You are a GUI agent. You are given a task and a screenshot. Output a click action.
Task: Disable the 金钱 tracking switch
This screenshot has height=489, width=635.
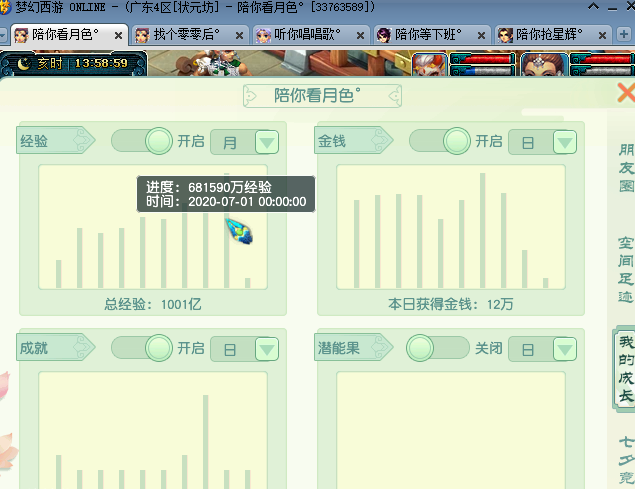(440, 141)
